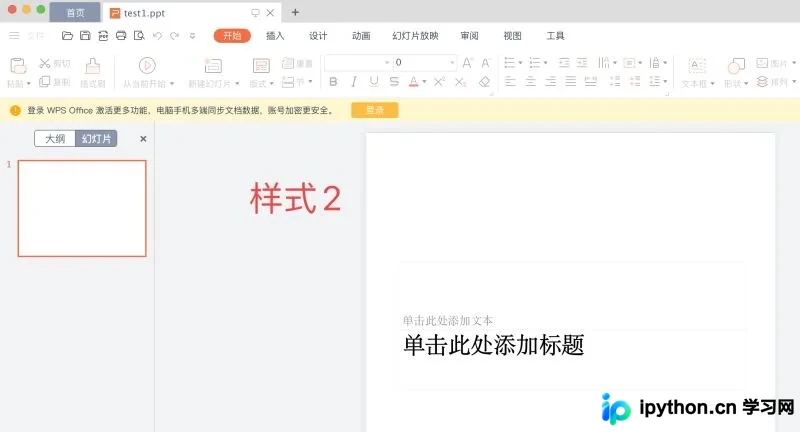Open the hamburger menu at top left

(x=14, y=36)
